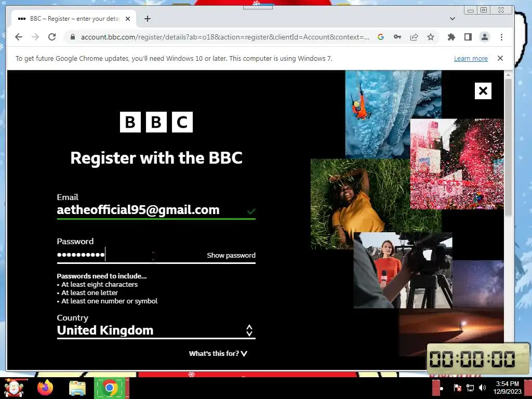Open the Chrome profile avatar

click(485, 37)
